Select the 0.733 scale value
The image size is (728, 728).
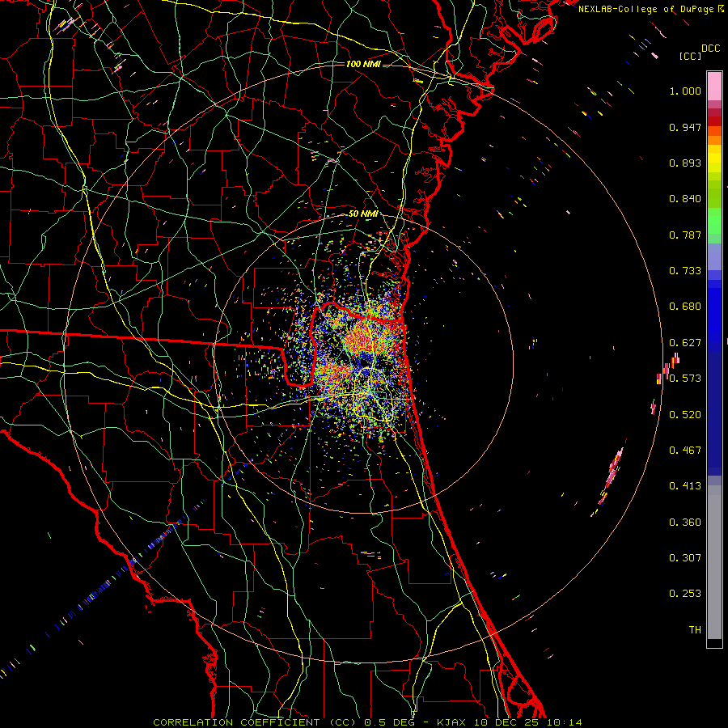[685, 271]
